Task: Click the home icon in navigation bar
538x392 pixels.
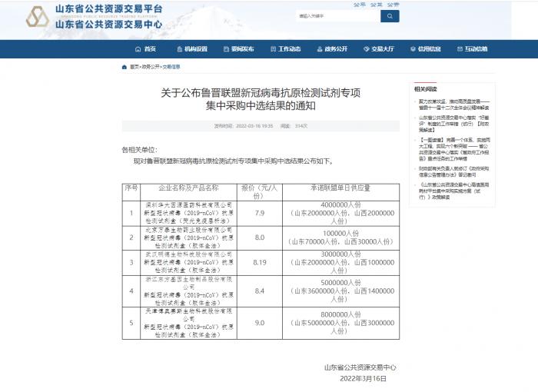Action: pyautogui.click(x=138, y=49)
